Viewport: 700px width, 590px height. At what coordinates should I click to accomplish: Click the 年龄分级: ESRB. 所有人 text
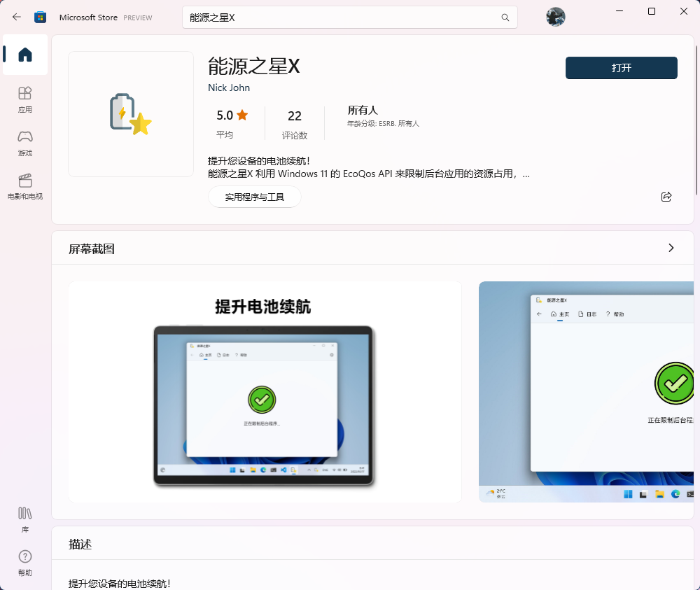pyautogui.click(x=383, y=124)
